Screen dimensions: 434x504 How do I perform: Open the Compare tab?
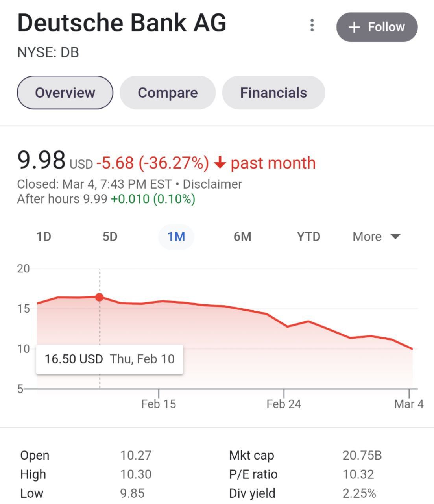click(x=168, y=93)
